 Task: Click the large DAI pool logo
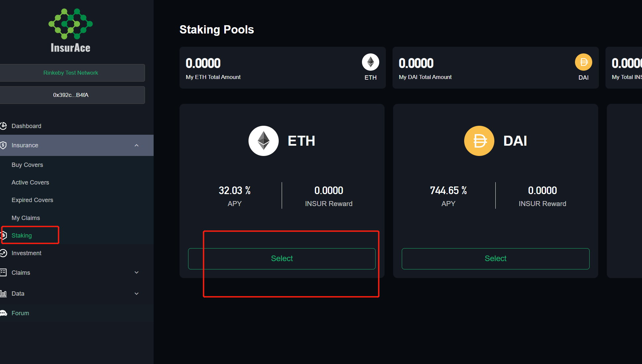coord(479,141)
